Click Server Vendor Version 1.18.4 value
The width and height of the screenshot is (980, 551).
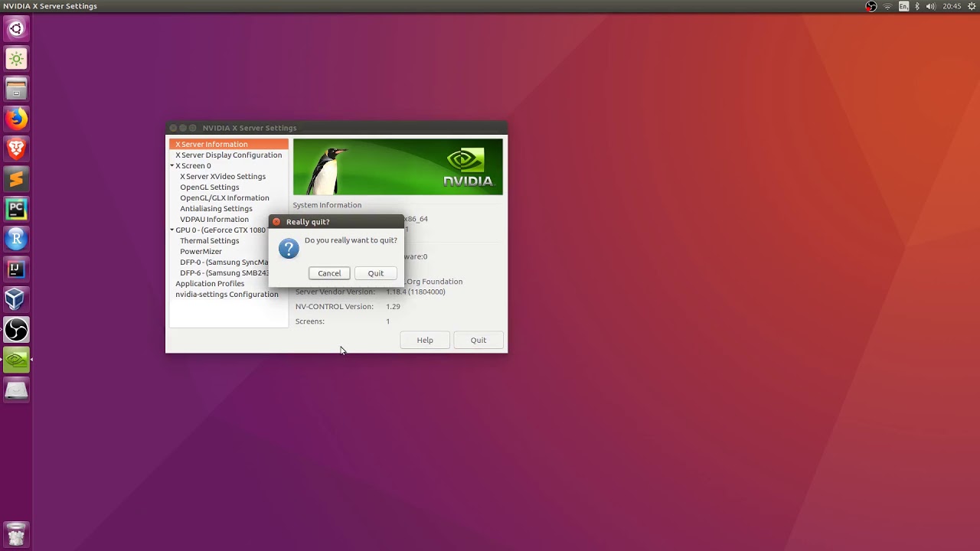tap(416, 292)
